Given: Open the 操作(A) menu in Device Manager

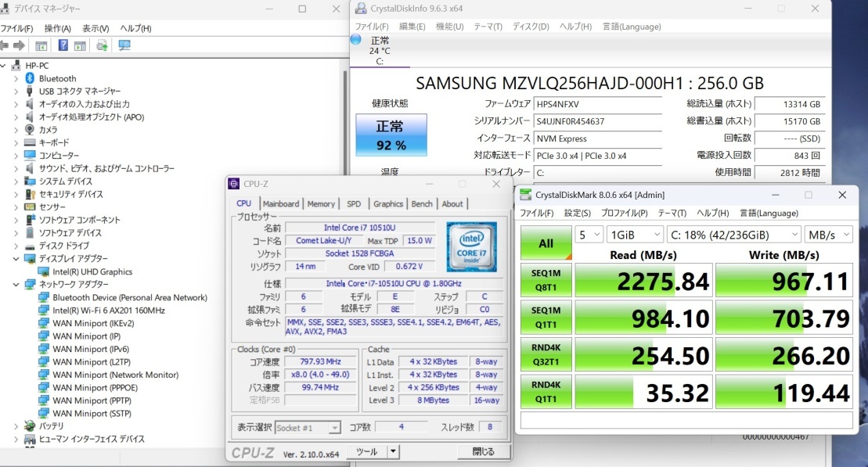Looking at the screenshot, I should [x=58, y=28].
